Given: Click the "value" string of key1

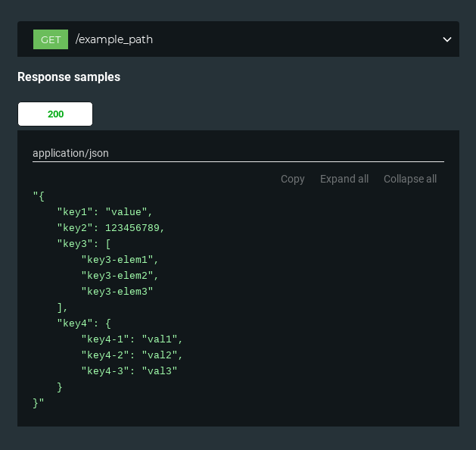Looking at the screenshot, I should pyautogui.click(x=126, y=212).
